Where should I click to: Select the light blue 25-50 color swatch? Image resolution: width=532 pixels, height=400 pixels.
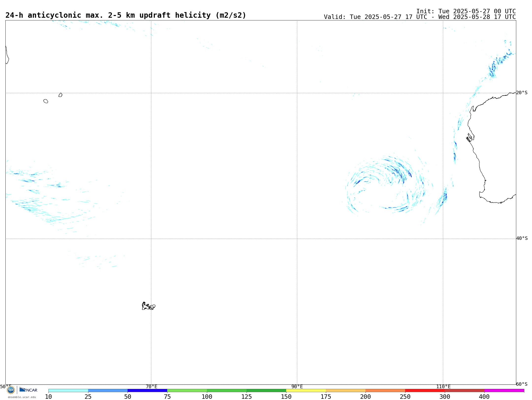108,391
